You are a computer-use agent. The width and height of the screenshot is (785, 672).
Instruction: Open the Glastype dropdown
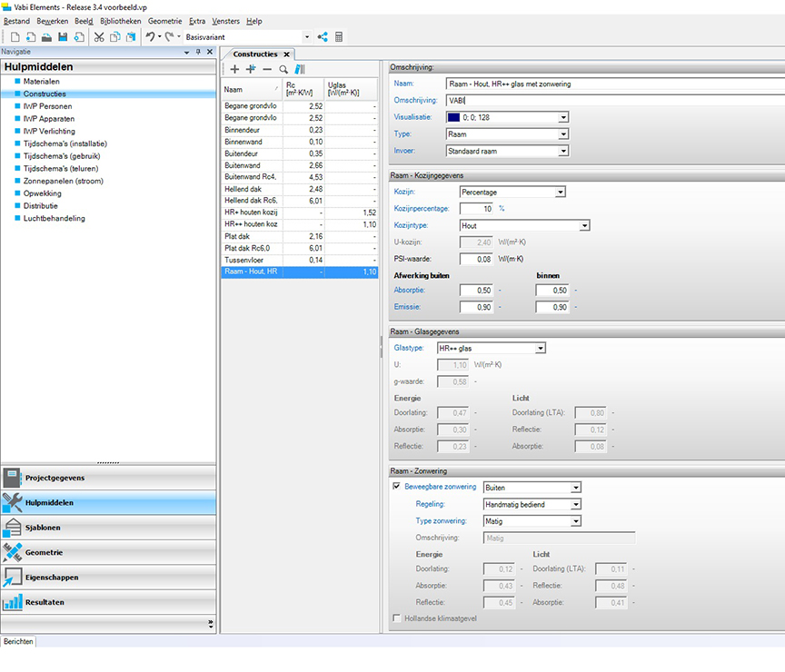tap(540, 348)
